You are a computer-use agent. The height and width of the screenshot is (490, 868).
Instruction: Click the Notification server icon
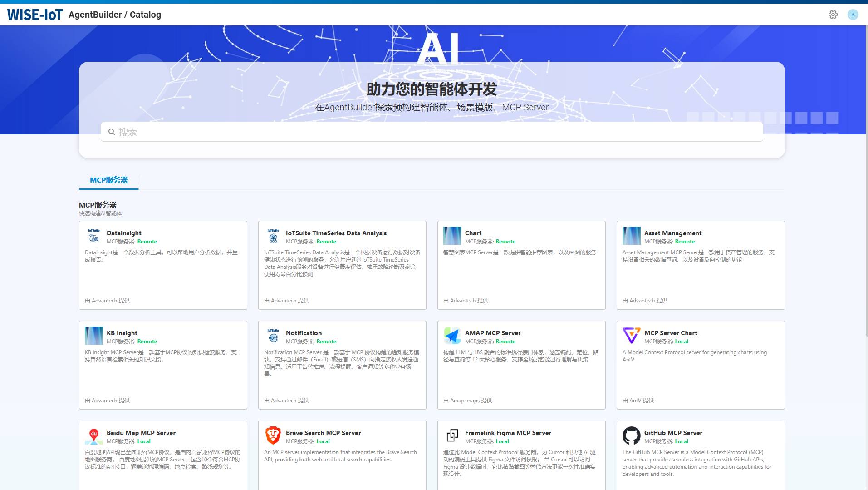click(x=273, y=336)
